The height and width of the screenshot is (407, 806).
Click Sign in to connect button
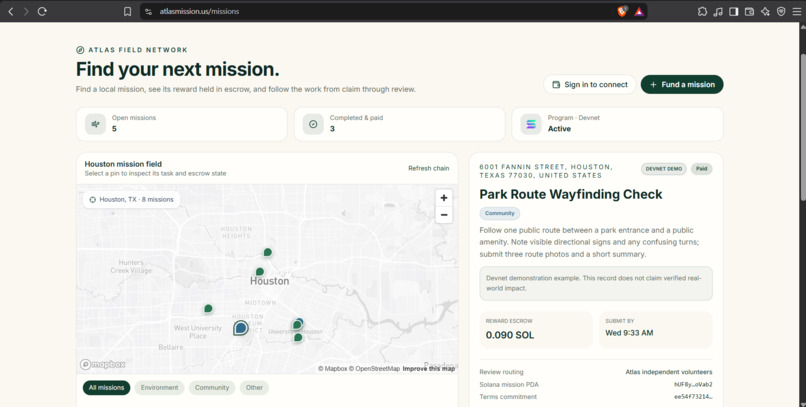point(590,84)
